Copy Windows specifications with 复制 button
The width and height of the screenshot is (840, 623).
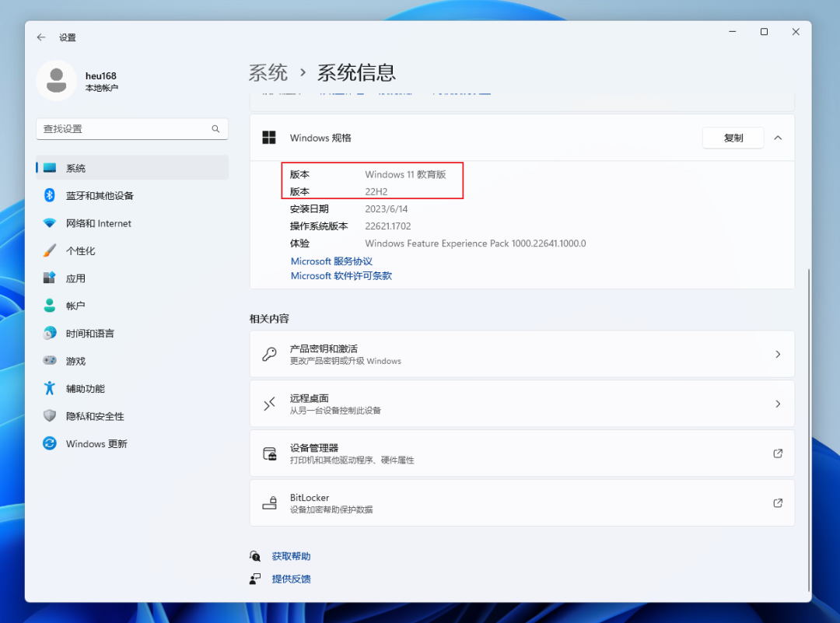click(733, 138)
